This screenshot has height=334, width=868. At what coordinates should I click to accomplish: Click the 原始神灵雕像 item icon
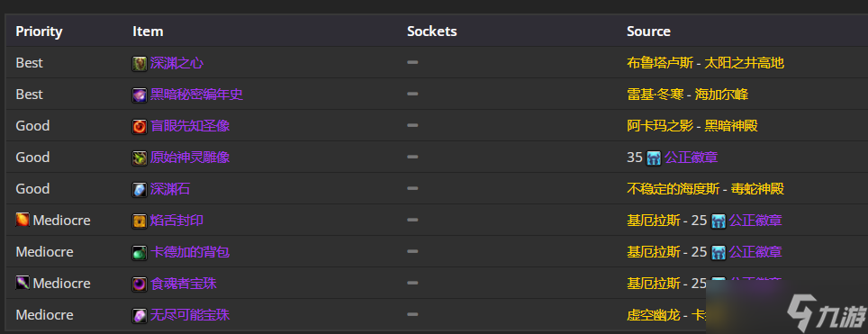pyautogui.click(x=140, y=158)
